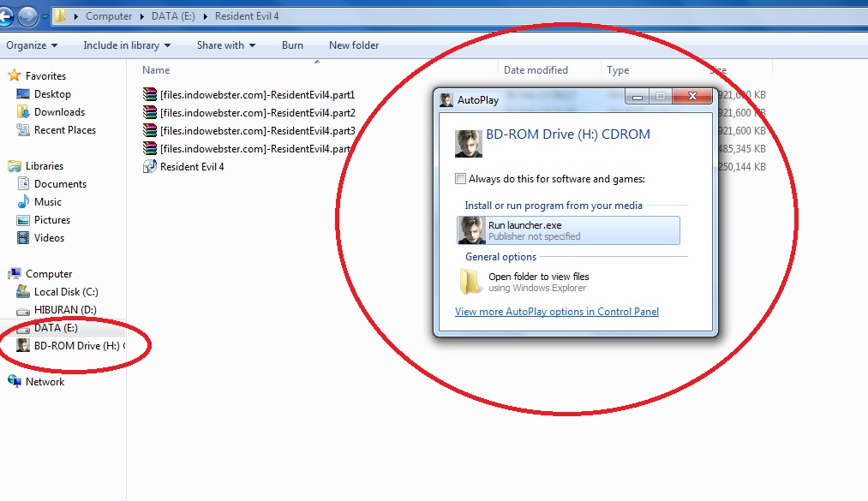Click the Music library note icon
The height and width of the screenshot is (501, 868).
(x=22, y=202)
